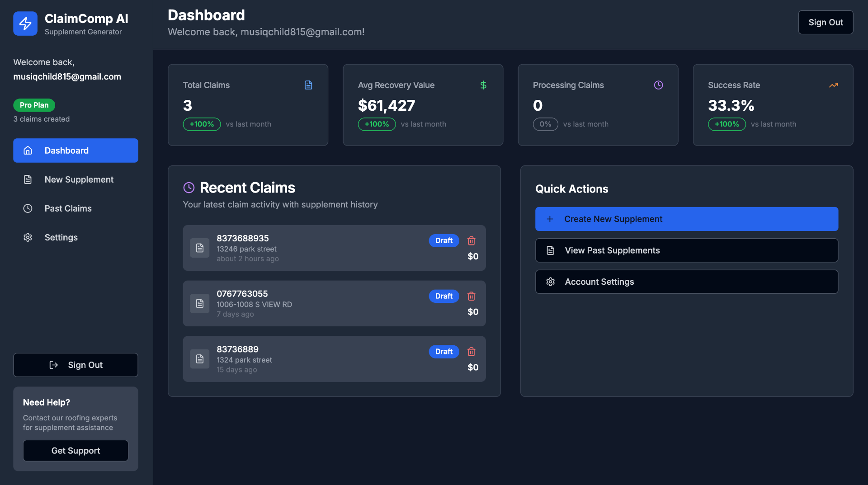Click the sidebar email musiqchild815@gmail.com
Image resolution: width=868 pixels, height=485 pixels.
67,77
